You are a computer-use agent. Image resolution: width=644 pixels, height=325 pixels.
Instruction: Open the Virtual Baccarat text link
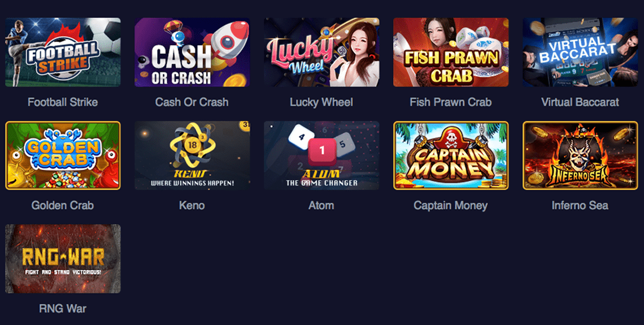point(580,102)
